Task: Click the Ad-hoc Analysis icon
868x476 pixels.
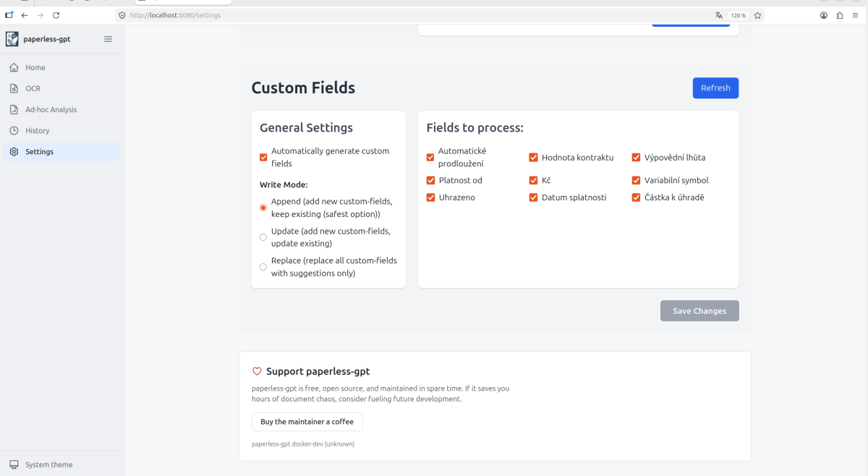Action: pos(14,110)
